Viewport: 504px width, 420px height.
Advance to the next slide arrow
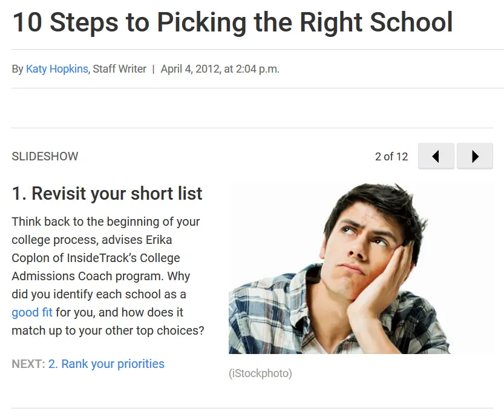475,156
